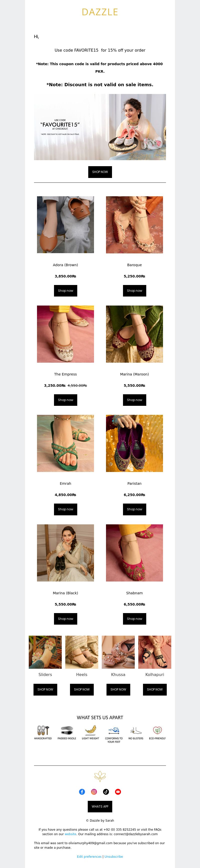Open the Heels category thumbnail
This screenshot has height=868, width=200.
pos(82,652)
